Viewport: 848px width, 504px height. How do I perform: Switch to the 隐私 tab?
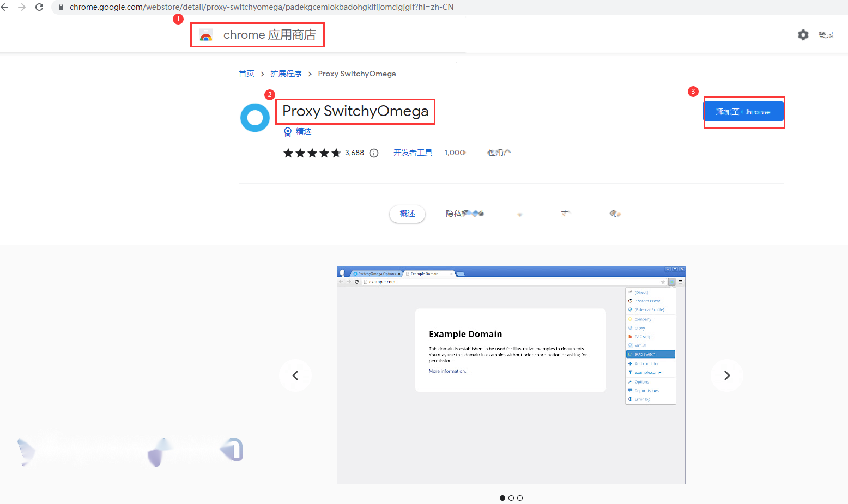coord(465,214)
